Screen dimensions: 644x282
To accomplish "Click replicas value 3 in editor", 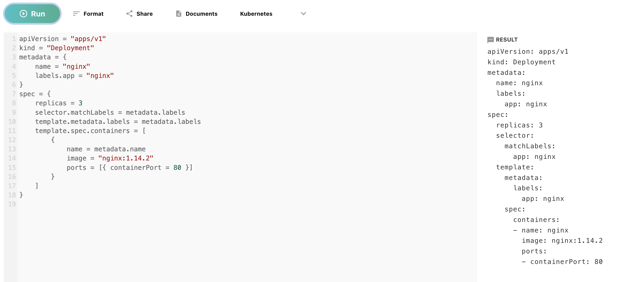I will 80,103.
